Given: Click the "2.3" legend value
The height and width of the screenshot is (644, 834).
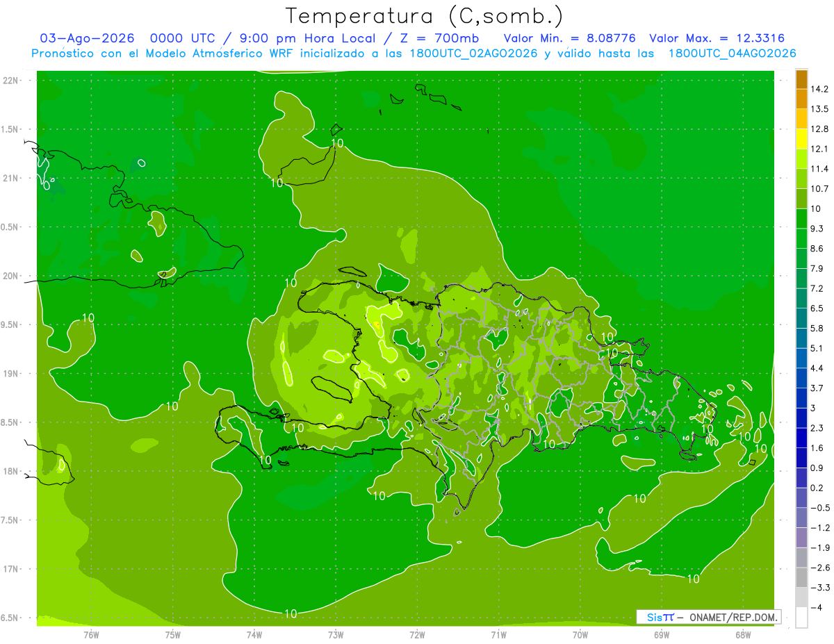Looking at the screenshot, I should coord(817,428).
